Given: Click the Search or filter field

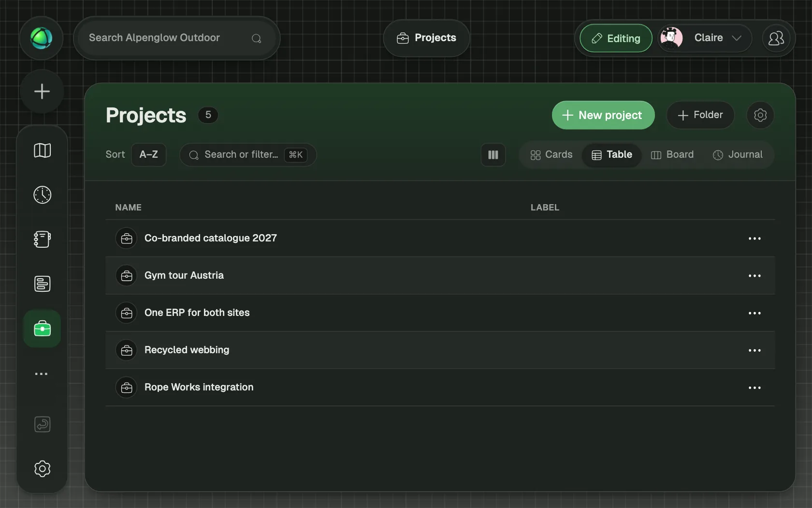Looking at the screenshot, I should (x=248, y=155).
